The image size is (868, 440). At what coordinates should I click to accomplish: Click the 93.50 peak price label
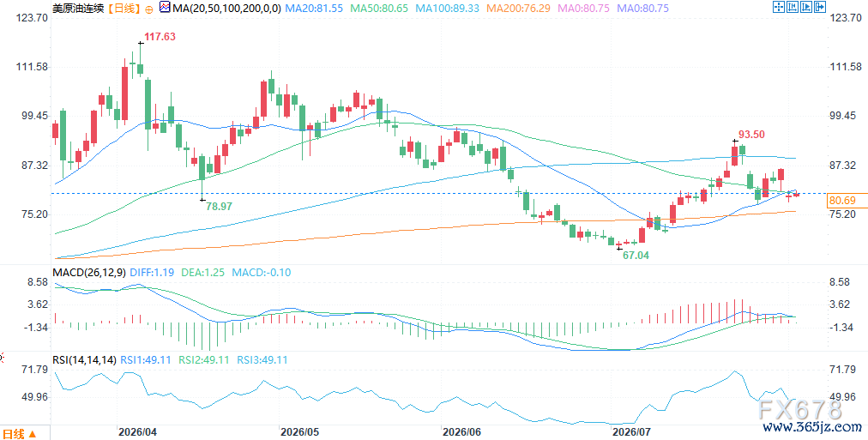[751, 135]
